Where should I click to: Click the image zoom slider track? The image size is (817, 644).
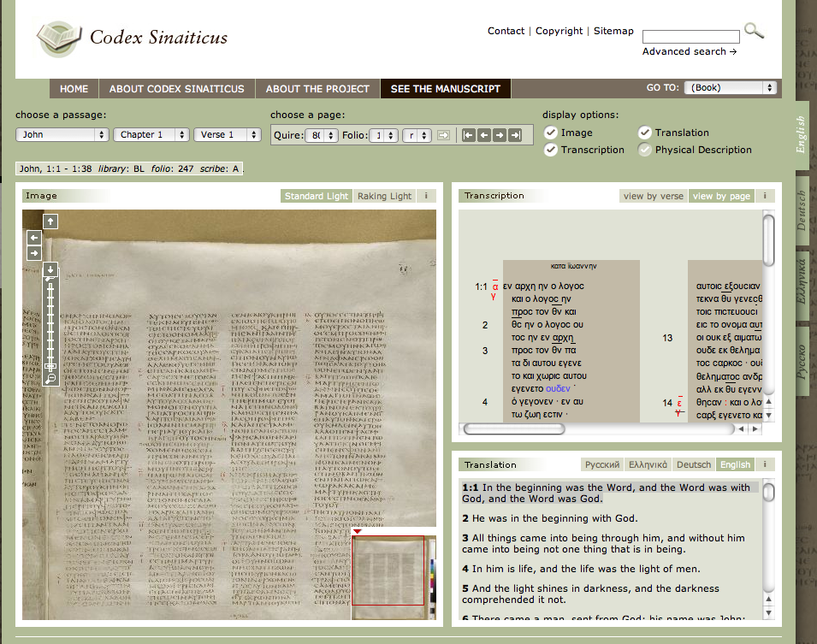coord(50,325)
